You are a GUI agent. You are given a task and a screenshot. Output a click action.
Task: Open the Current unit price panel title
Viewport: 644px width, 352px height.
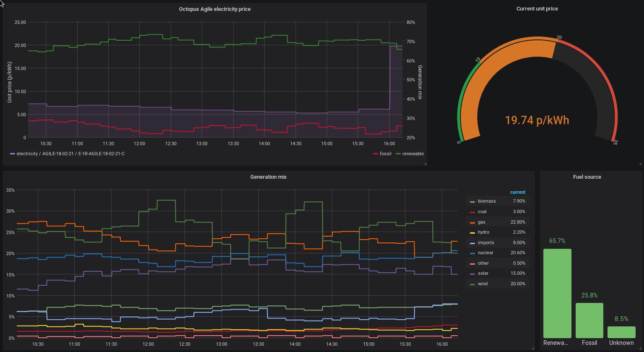(537, 9)
